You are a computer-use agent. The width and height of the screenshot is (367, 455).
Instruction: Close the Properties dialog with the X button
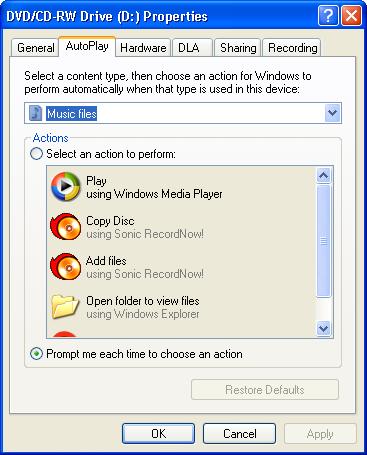tap(351, 16)
